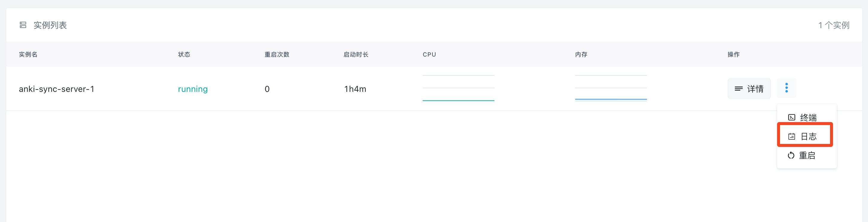Click the 内存 column header
The image size is (868, 222).
coord(581,54)
